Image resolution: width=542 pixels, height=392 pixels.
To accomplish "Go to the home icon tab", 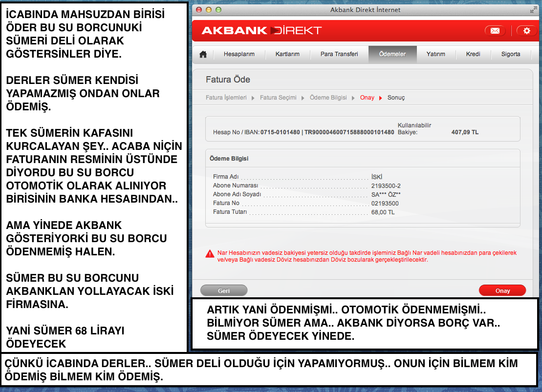I will coord(203,54).
